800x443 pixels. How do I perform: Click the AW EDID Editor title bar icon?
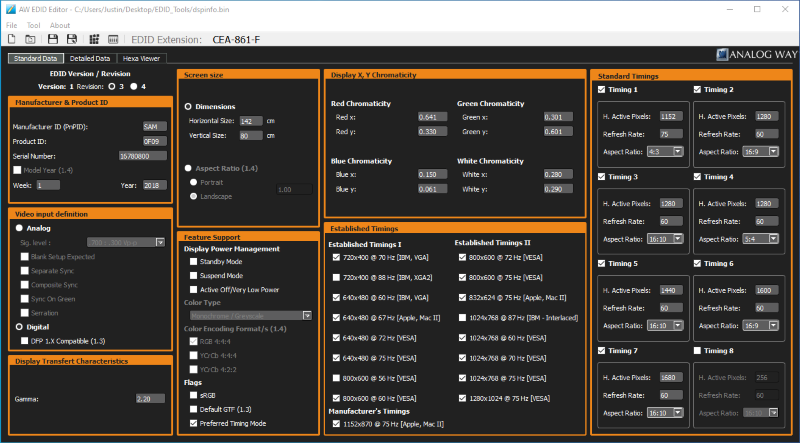click(10, 9)
